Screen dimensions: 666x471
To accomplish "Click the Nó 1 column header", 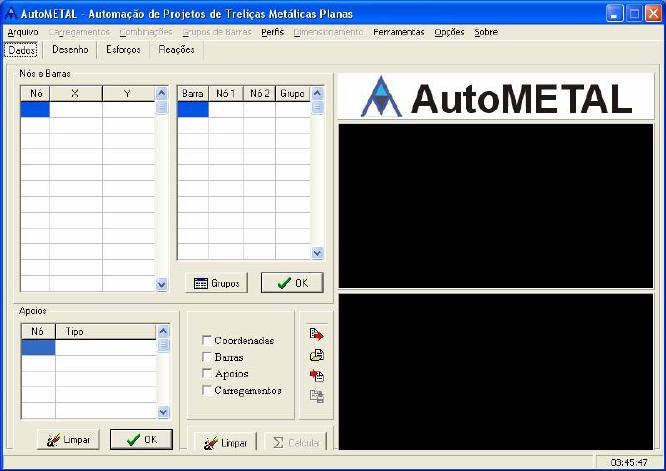I will [x=226, y=93].
